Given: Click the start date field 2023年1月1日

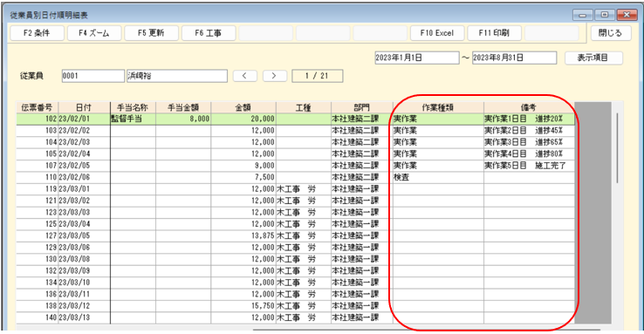Looking at the screenshot, I should (416, 58).
